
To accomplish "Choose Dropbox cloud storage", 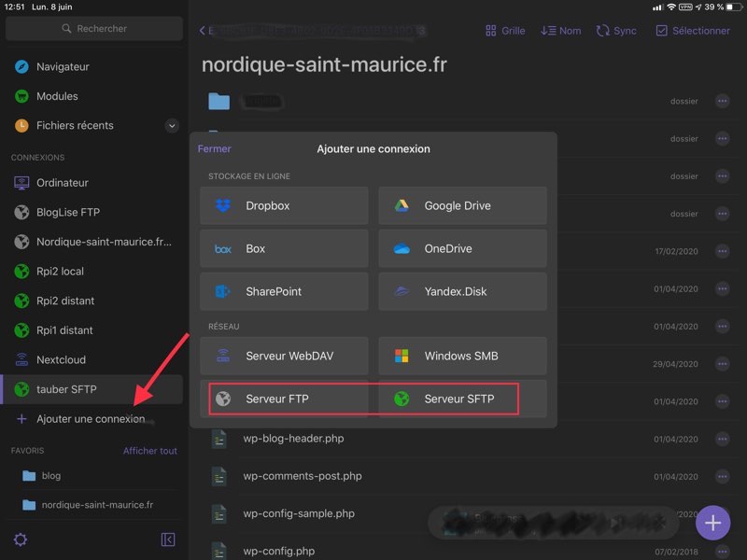I will [x=284, y=205].
